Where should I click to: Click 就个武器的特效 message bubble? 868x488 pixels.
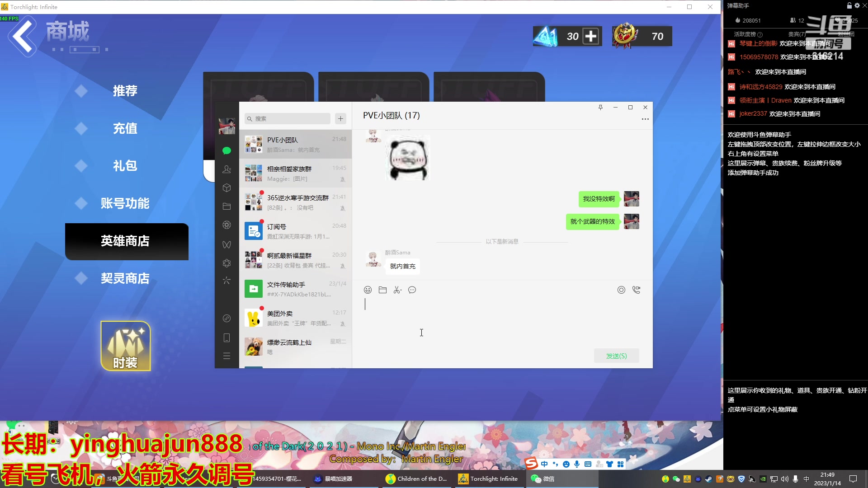pos(592,221)
